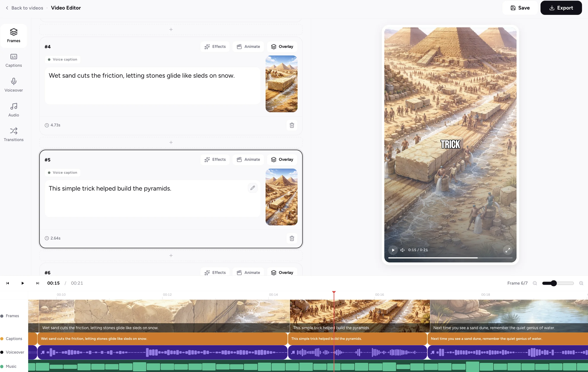This screenshot has width=588, height=372.
Task: Edit frame #5 caption with pencil icon
Action: coord(253,188)
